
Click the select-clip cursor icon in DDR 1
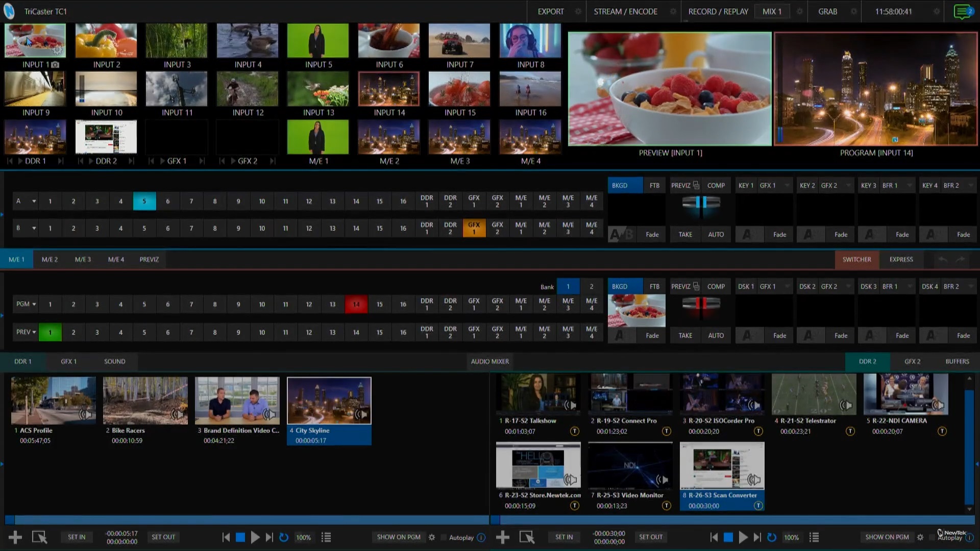point(39,537)
